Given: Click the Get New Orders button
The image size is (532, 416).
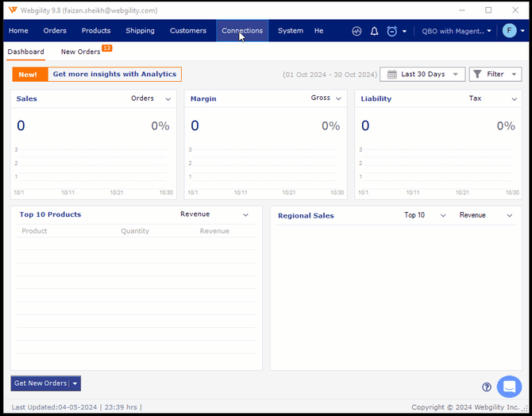Looking at the screenshot, I should [40, 383].
